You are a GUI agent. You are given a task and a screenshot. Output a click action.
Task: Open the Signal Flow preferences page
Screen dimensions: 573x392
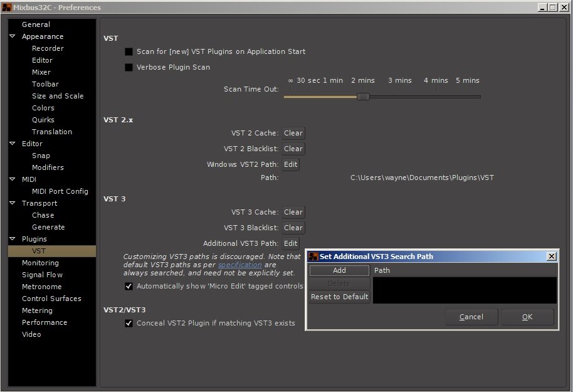click(x=42, y=275)
